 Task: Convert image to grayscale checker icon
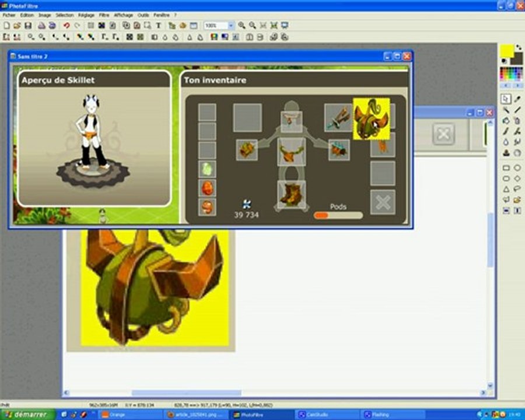pyautogui.click(x=129, y=37)
